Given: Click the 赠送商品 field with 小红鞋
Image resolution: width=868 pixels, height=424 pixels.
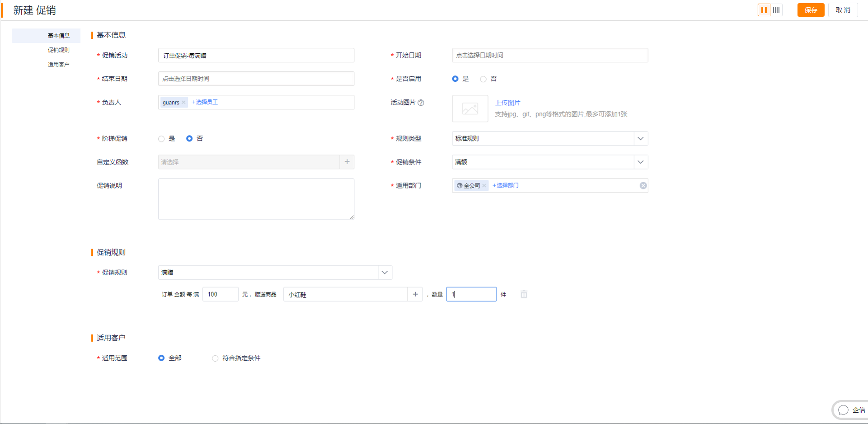Looking at the screenshot, I should tap(346, 294).
